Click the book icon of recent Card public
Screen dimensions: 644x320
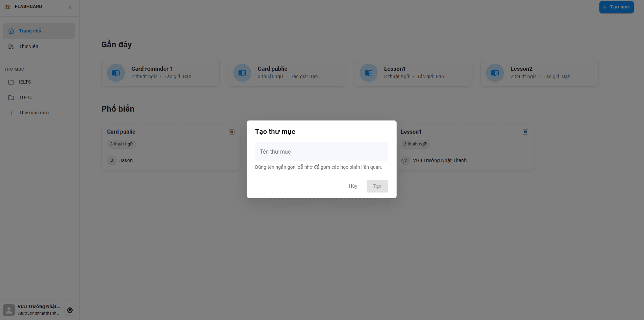pyautogui.click(x=242, y=73)
